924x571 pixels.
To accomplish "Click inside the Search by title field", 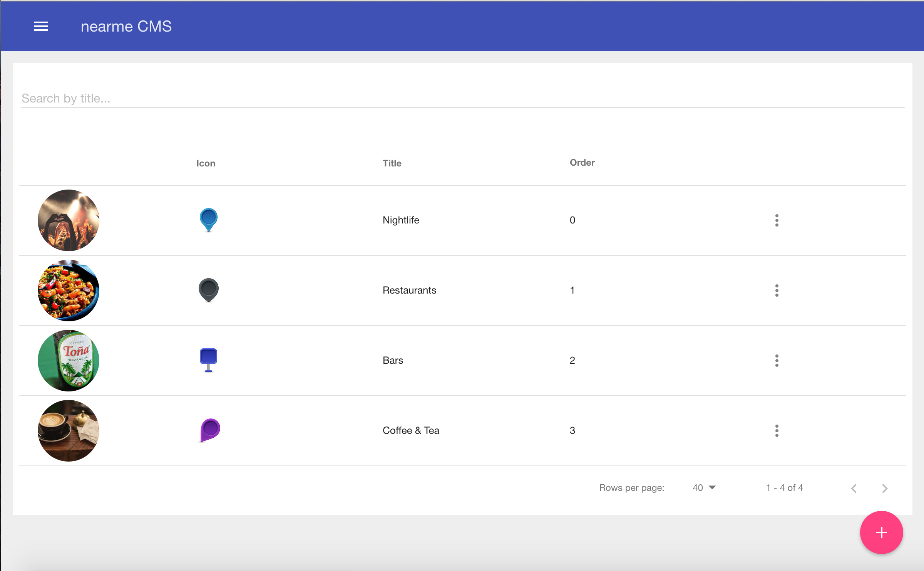I will [x=231, y=98].
